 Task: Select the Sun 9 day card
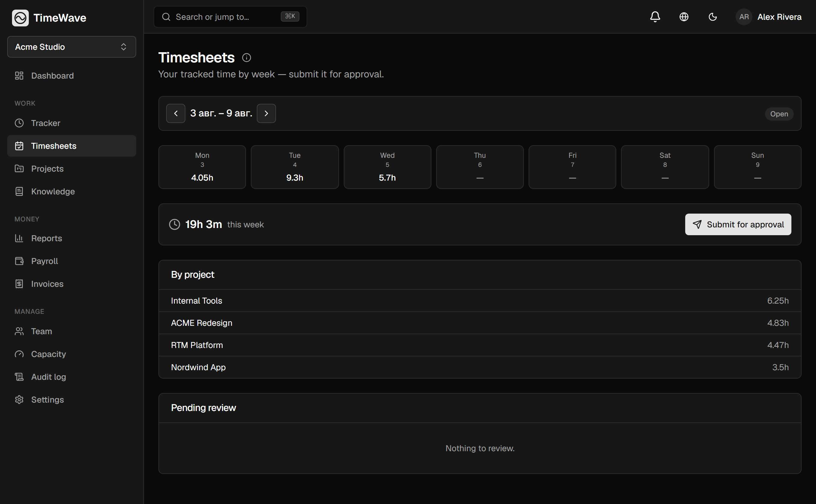tap(758, 167)
